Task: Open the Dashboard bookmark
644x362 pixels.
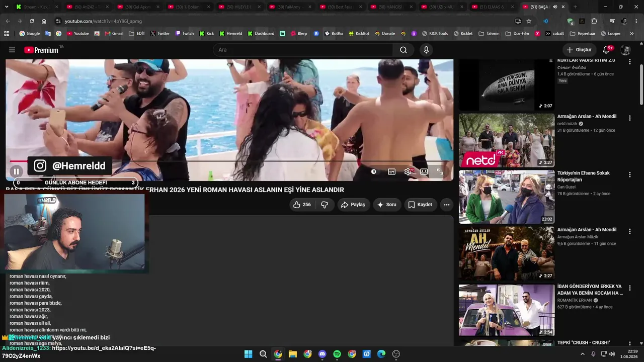Action: [261, 34]
